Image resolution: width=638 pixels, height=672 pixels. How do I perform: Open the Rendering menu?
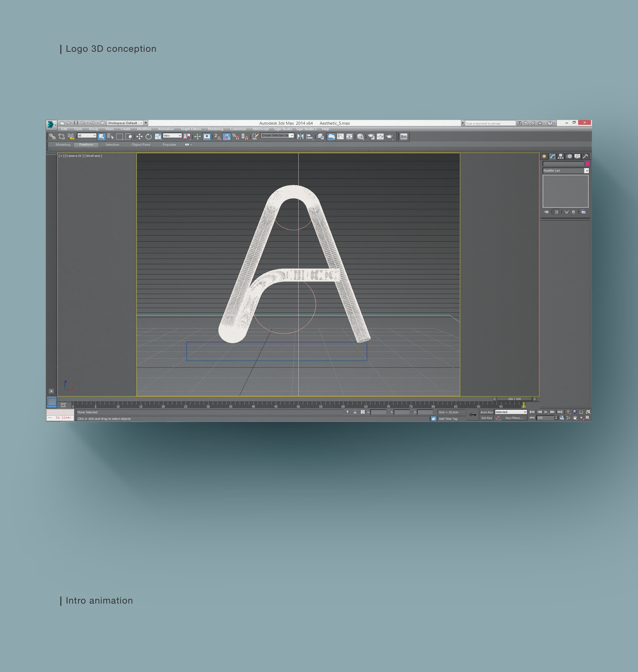215,129
